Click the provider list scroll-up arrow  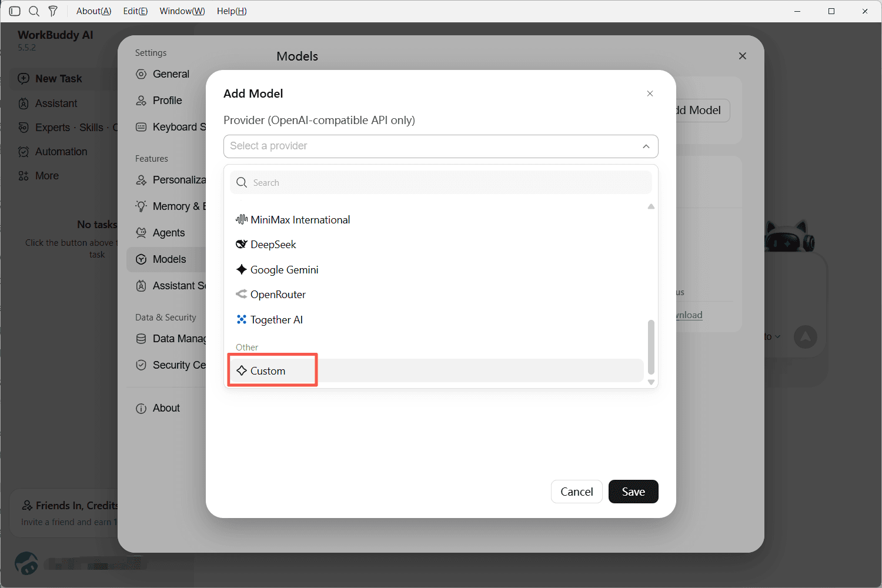tap(651, 206)
